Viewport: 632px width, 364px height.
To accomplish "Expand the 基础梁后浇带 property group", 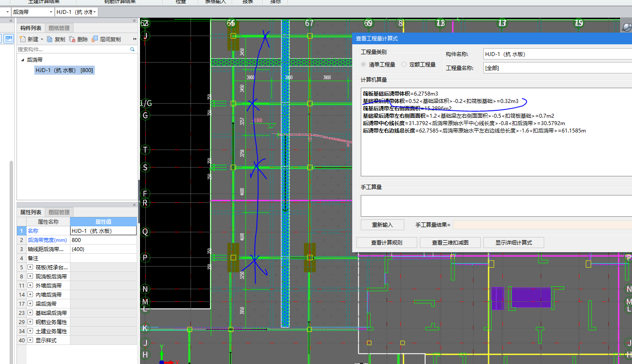I will [30, 313].
